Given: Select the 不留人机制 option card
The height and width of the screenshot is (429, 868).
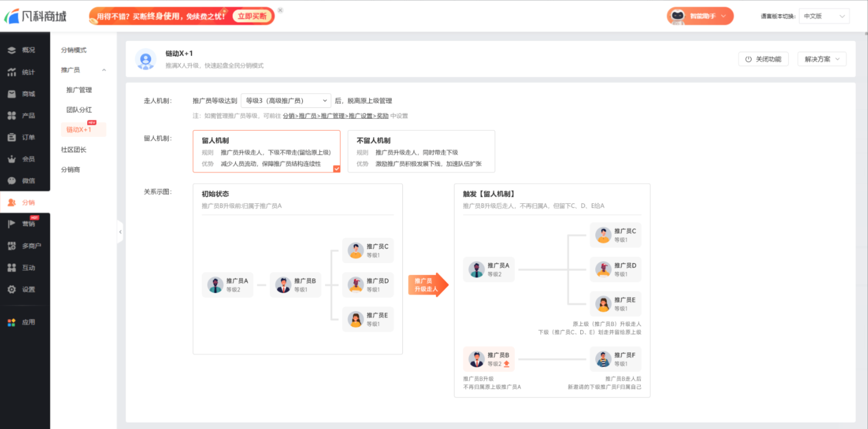Looking at the screenshot, I should coord(421,151).
